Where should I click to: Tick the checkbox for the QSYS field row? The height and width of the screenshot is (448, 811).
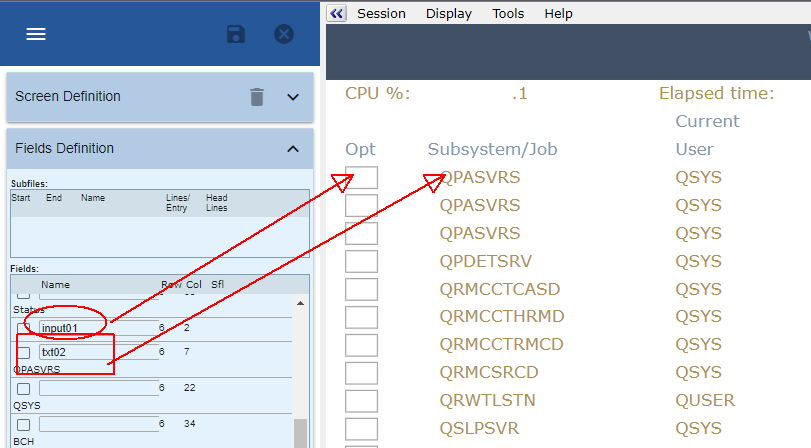tap(24, 388)
